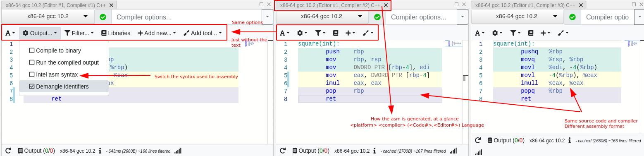Click compiler info icon in Compiler #2 status bar
Image resolution: width=644 pixels, height=156 pixels.
[374, 151]
